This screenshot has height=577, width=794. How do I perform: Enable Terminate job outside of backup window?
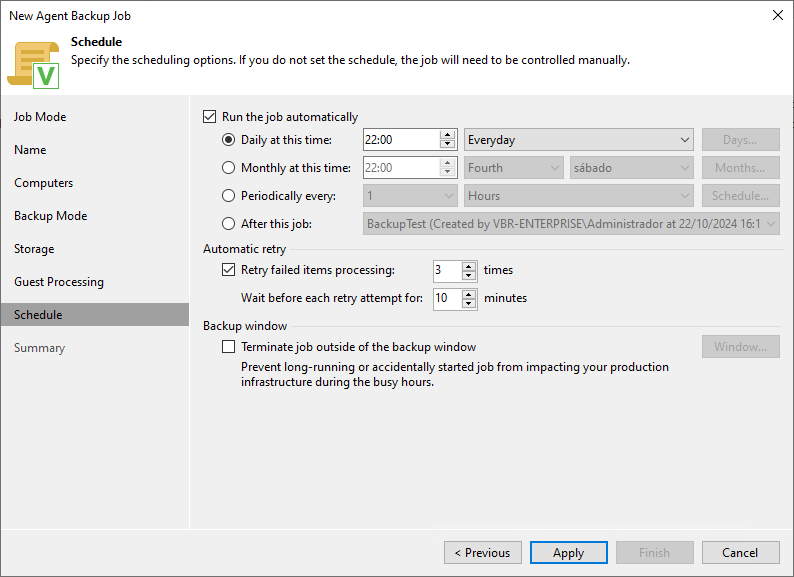click(x=229, y=347)
